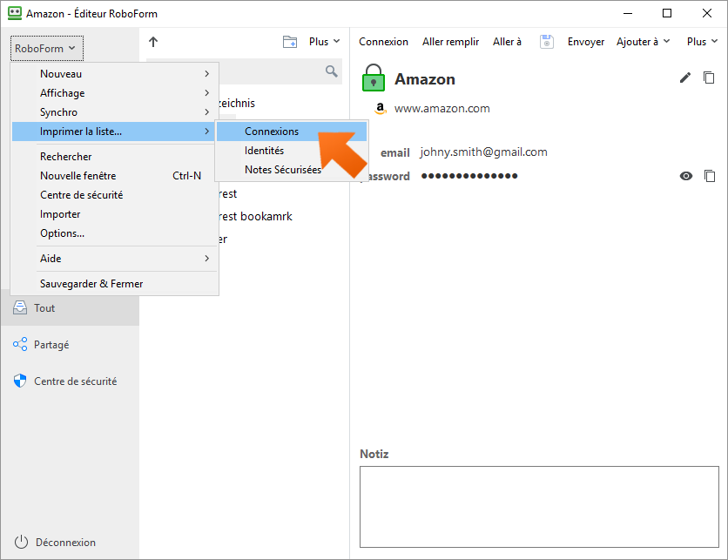Click the Partagé share icon
This screenshot has width=728, height=560.
point(20,344)
